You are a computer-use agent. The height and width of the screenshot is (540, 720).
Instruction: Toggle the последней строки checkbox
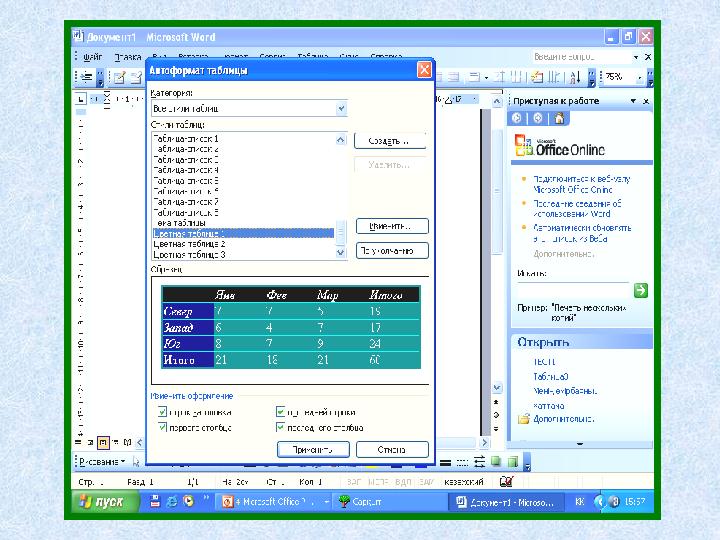[280, 412]
